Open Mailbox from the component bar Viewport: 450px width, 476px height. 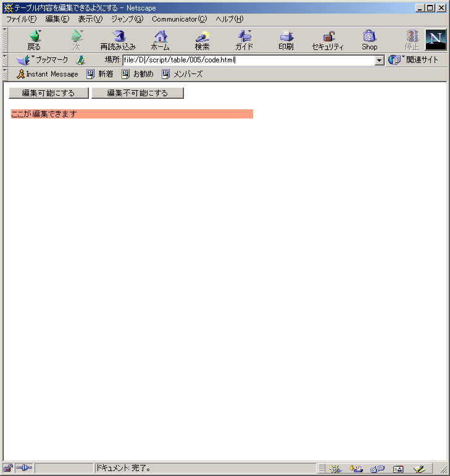(356, 469)
